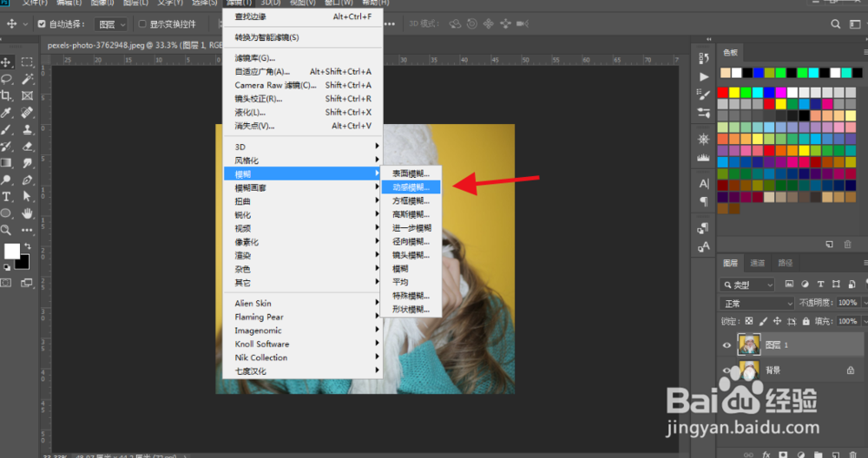Select the Eraser tool
868x458 pixels.
coord(27,147)
